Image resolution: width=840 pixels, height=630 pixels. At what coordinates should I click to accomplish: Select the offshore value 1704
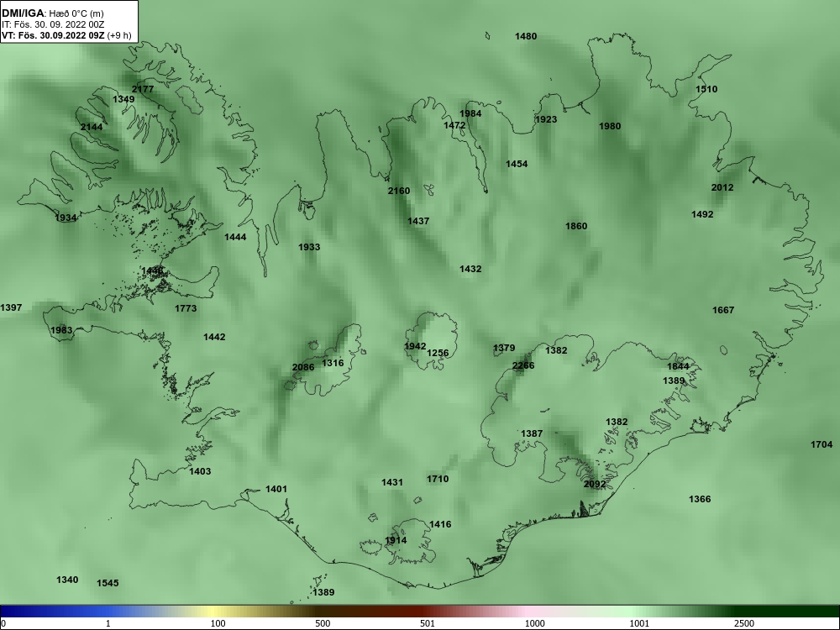point(822,444)
